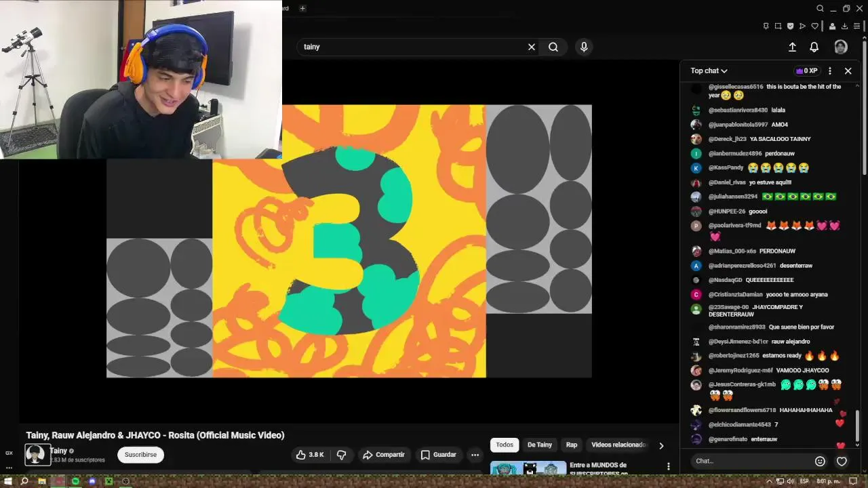Image resolution: width=868 pixels, height=488 pixels.
Task: Open the browser ad-blocker shield icon
Action: click(790, 26)
